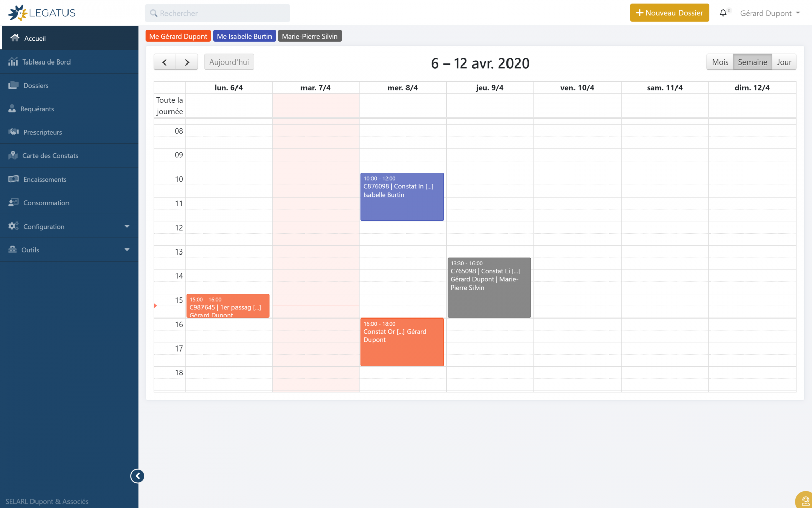The height and width of the screenshot is (508, 812).
Task: Click the Dossiers folder icon
Action: 14,85
